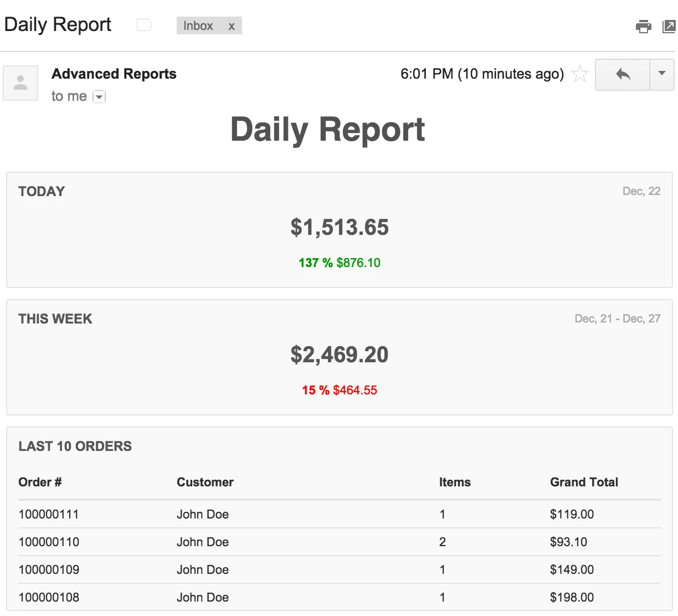Image resolution: width=678 pixels, height=616 pixels.
Task: Remove the Inbox label with the x
Action: point(232,26)
